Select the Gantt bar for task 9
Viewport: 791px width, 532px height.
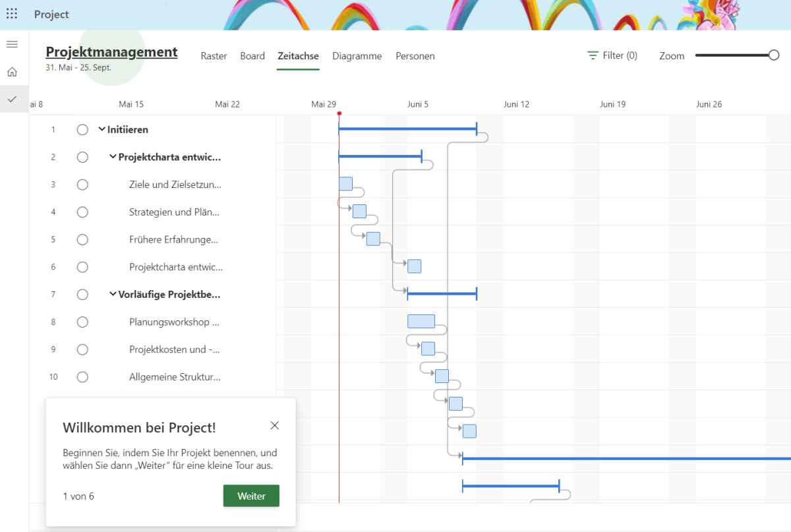point(428,349)
